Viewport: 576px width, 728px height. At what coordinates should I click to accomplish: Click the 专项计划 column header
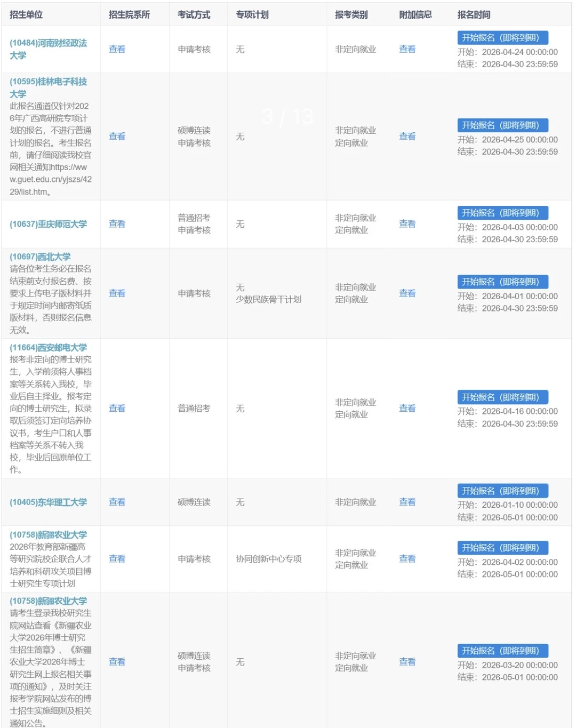(252, 15)
